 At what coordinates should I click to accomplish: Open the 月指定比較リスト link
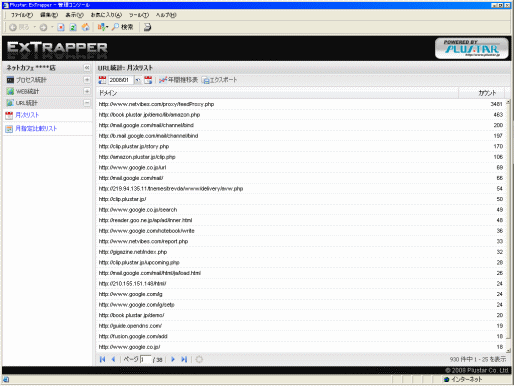coord(36,128)
